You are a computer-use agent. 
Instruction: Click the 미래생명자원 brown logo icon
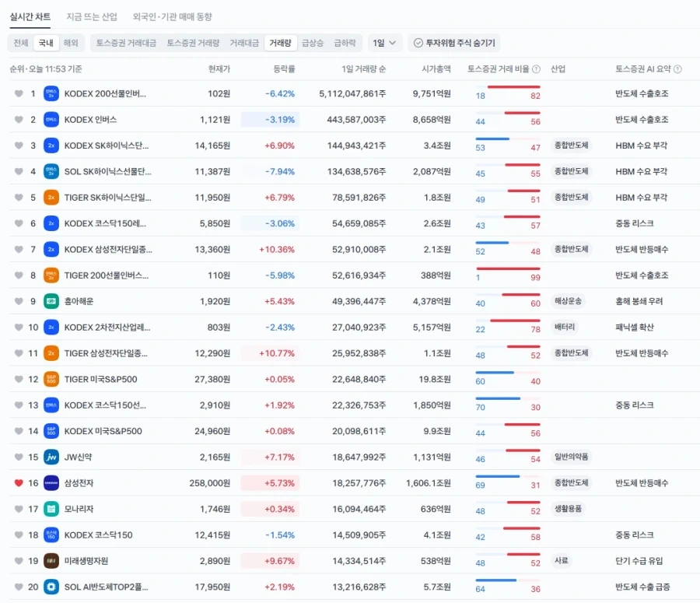(51, 560)
